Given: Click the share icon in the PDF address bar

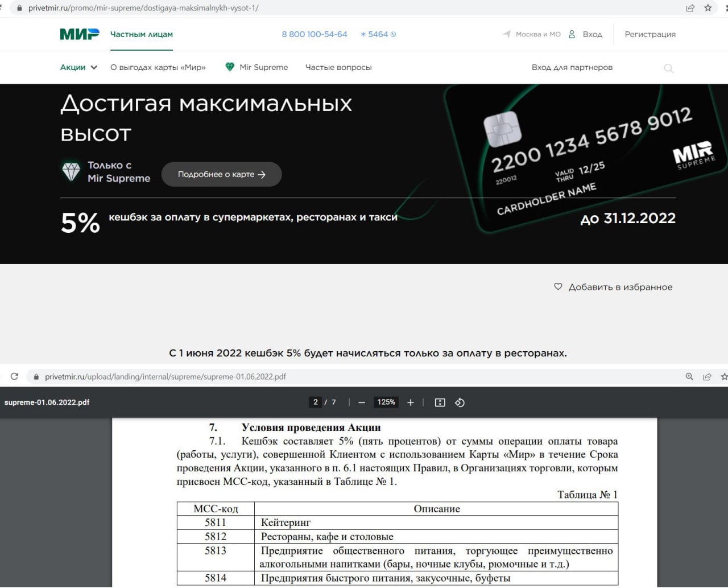Looking at the screenshot, I should (707, 376).
